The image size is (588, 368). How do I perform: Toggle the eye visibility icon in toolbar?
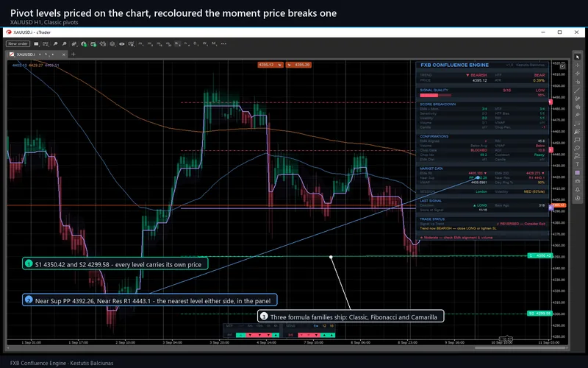tap(121, 44)
